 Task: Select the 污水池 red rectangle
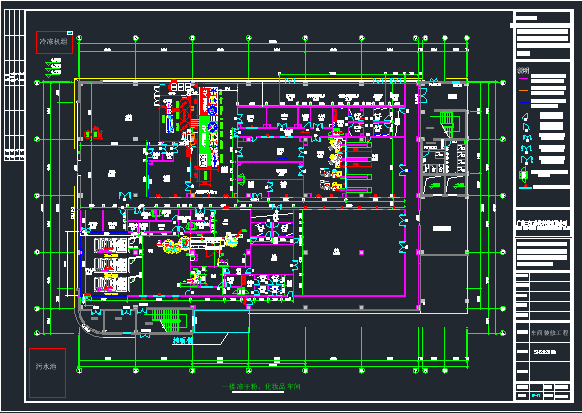pyautogui.click(x=48, y=373)
